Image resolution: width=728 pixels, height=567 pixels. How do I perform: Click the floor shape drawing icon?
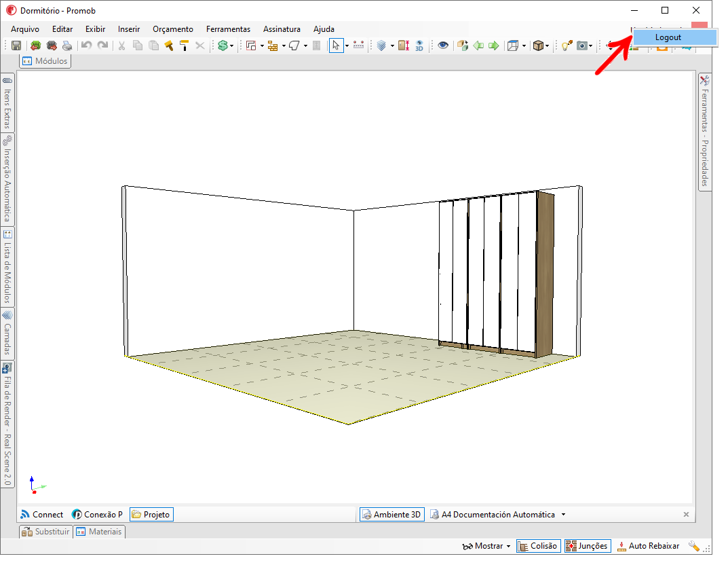pyautogui.click(x=294, y=45)
